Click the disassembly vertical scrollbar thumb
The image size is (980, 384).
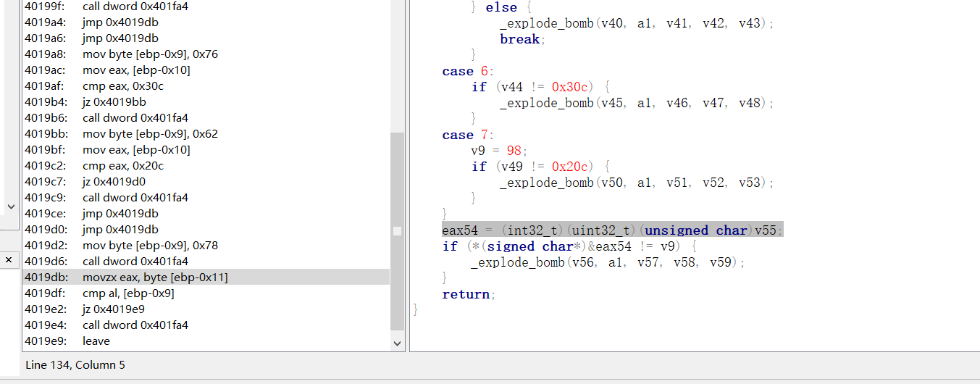tap(397, 231)
